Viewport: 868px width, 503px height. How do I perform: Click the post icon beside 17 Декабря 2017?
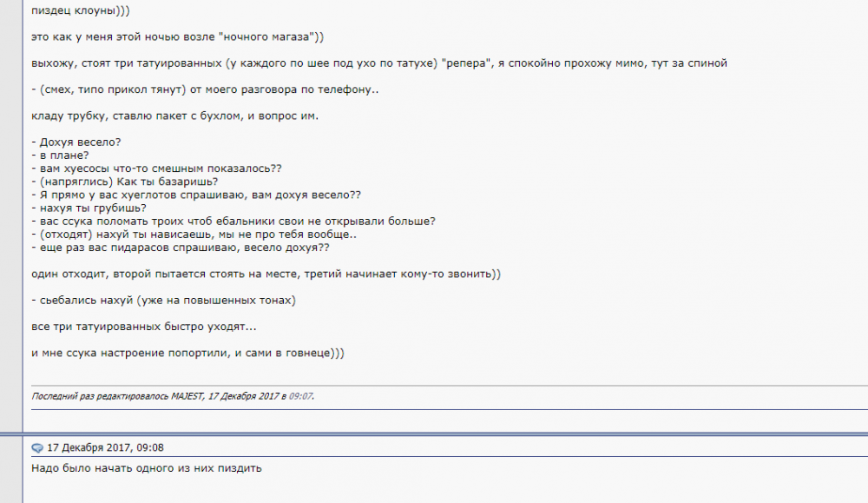(37, 447)
